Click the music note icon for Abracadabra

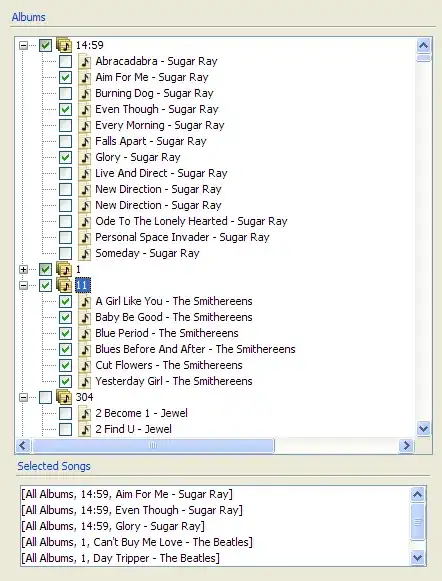[x=84, y=61]
